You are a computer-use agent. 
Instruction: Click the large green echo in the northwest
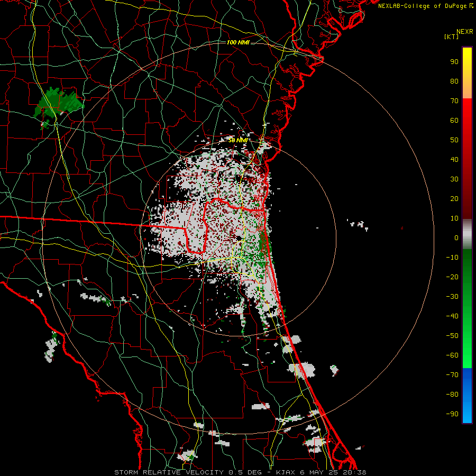pos(58,104)
